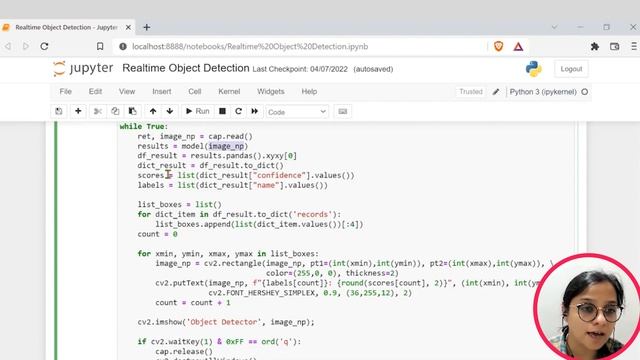Image resolution: width=640 pixels, height=360 pixels.
Task: Open the command palette keyboard icon
Action: click(x=343, y=111)
